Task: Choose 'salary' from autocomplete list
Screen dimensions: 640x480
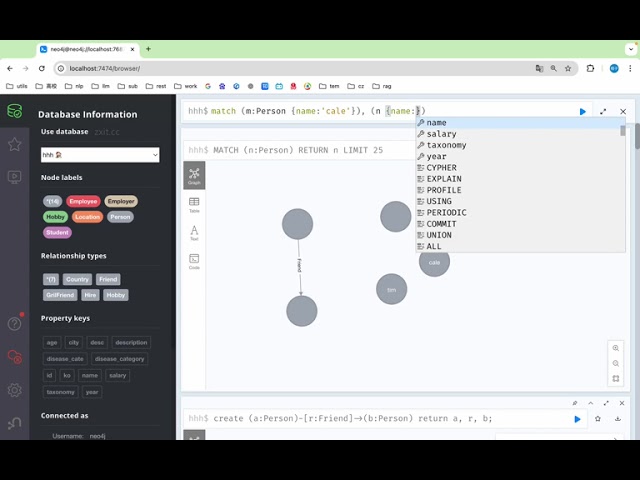Action: (x=441, y=134)
